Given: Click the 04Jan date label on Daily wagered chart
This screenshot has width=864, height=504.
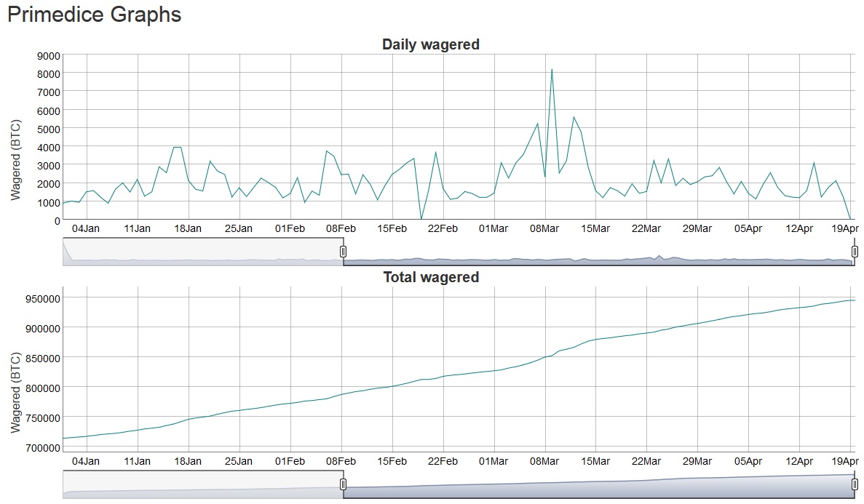Looking at the screenshot, I should 86,228.
